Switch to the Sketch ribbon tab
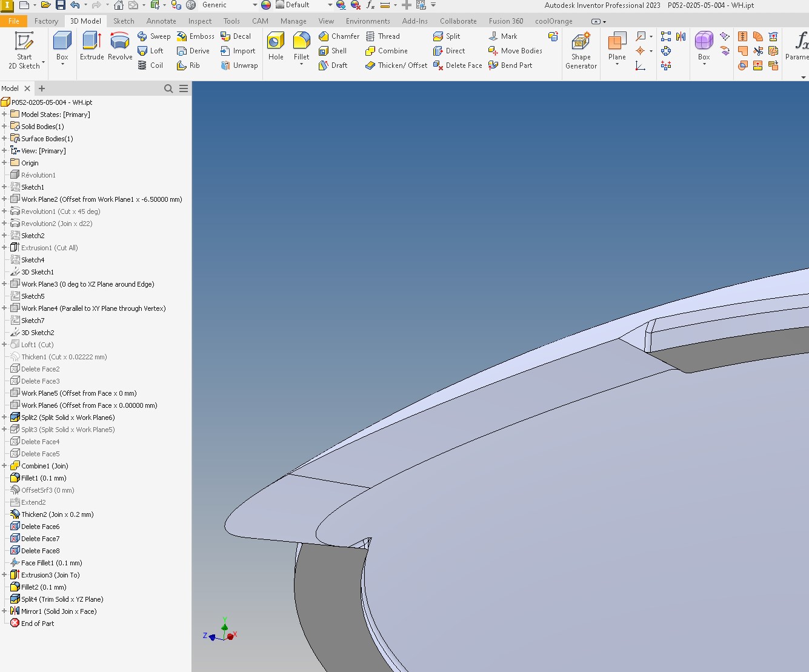The image size is (809, 672). [x=124, y=21]
